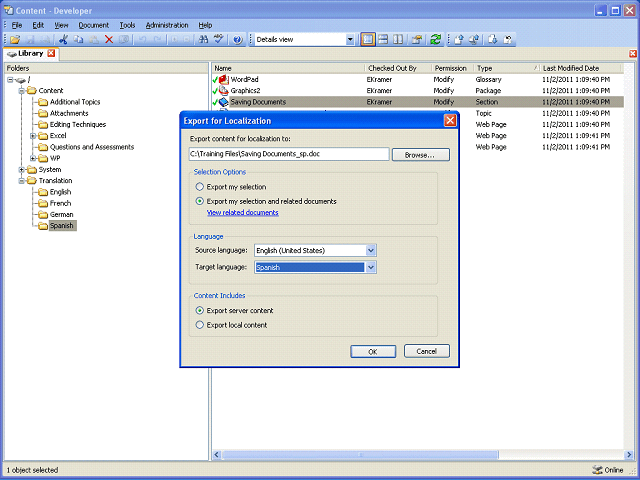Click the binoculars Find icon
The height and width of the screenshot is (480, 640).
(x=203, y=40)
